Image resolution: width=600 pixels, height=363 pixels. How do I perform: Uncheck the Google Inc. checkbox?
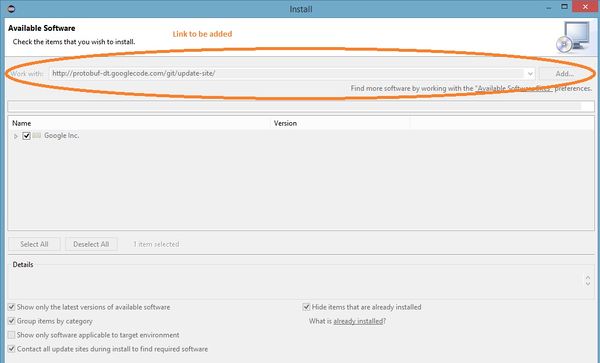26,136
